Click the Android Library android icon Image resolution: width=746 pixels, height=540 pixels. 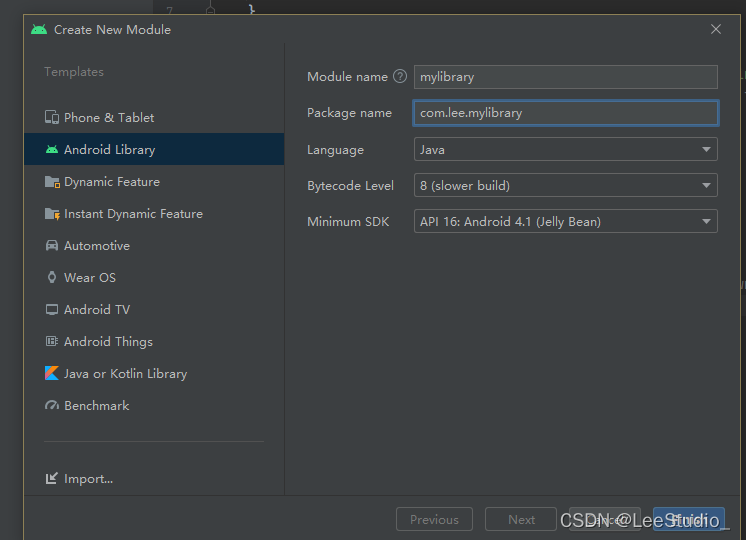point(52,149)
